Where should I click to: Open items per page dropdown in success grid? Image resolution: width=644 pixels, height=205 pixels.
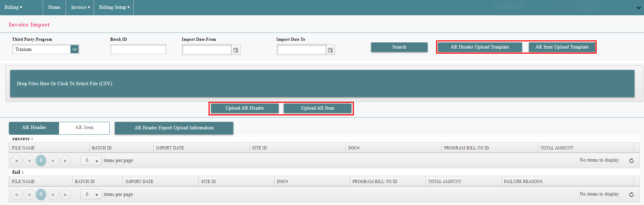(91, 161)
